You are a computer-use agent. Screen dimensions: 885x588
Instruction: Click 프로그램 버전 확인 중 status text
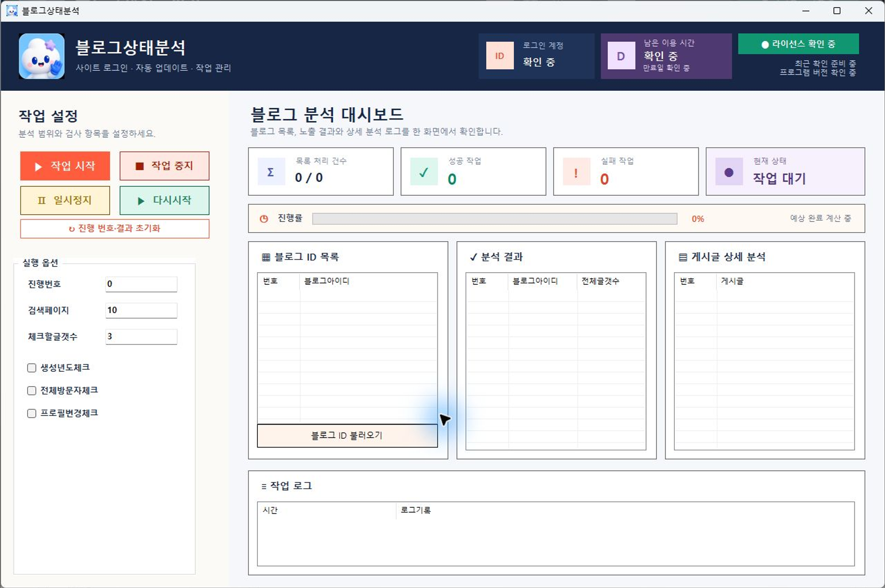pyautogui.click(x=818, y=72)
